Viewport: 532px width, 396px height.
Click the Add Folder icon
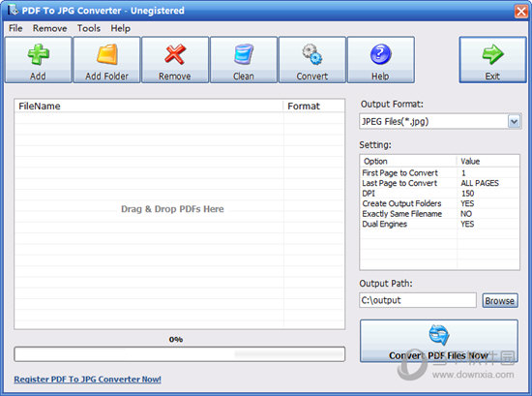pyautogui.click(x=106, y=54)
